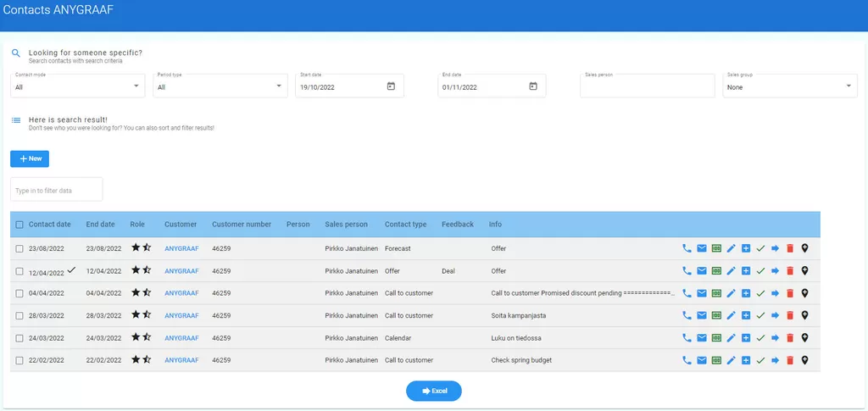This screenshot has width=868, height=411.
Task: Click the Start date field 19/10/2022
Action: [349, 86]
